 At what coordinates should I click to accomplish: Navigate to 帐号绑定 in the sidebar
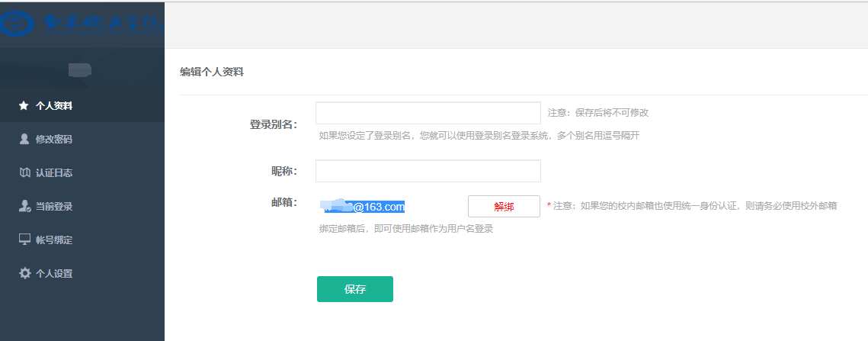(54, 240)
